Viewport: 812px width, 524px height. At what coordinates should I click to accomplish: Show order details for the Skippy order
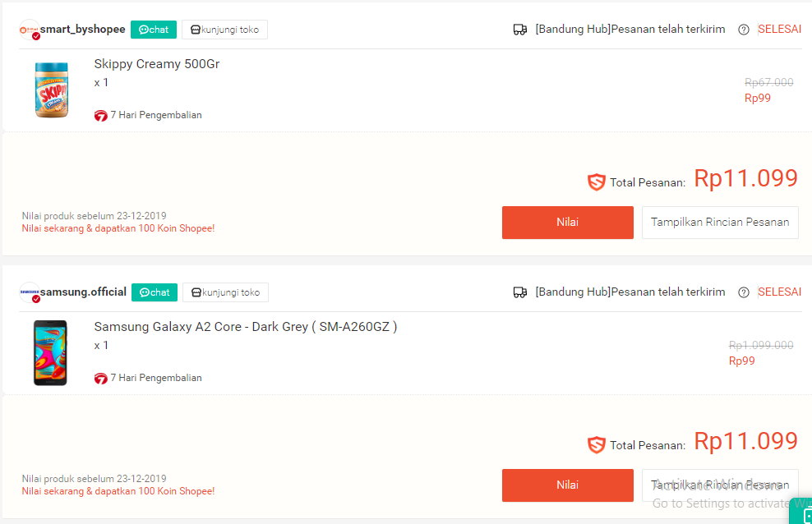point(720,223)
